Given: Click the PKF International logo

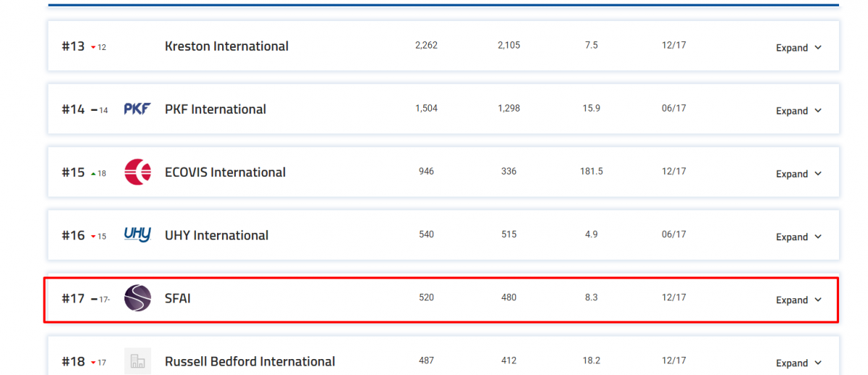Looking at the screenshot, I should 137,109.
